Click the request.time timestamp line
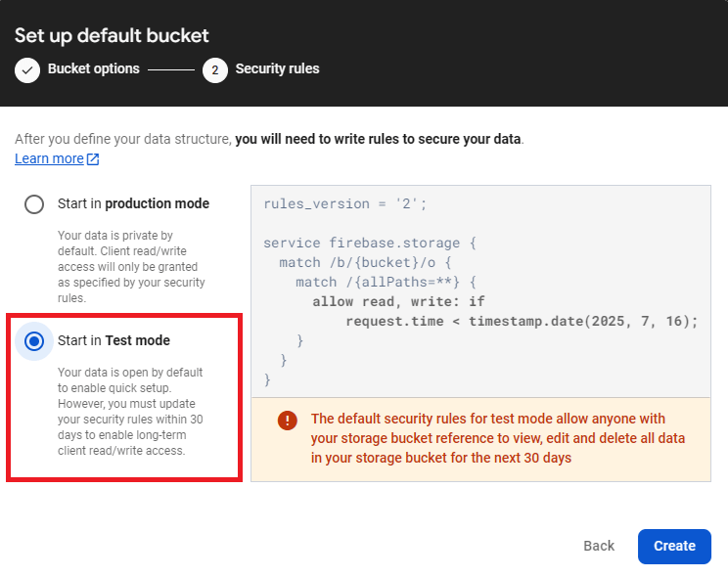 click(x=523, y=321)
